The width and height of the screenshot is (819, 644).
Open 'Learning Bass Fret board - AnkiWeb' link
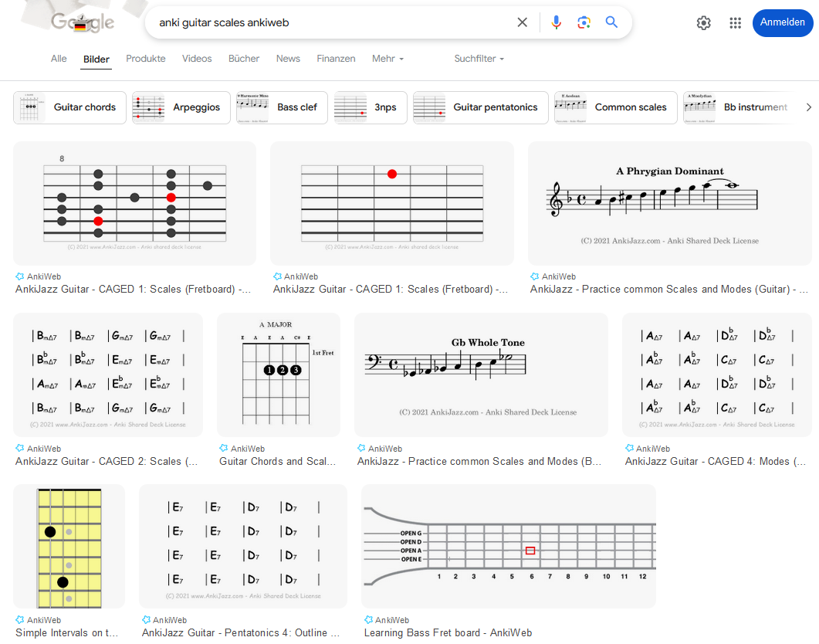448,633
